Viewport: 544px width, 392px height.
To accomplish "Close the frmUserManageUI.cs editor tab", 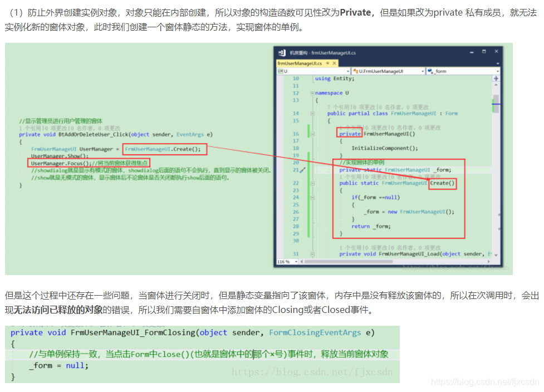I will 335,63.
